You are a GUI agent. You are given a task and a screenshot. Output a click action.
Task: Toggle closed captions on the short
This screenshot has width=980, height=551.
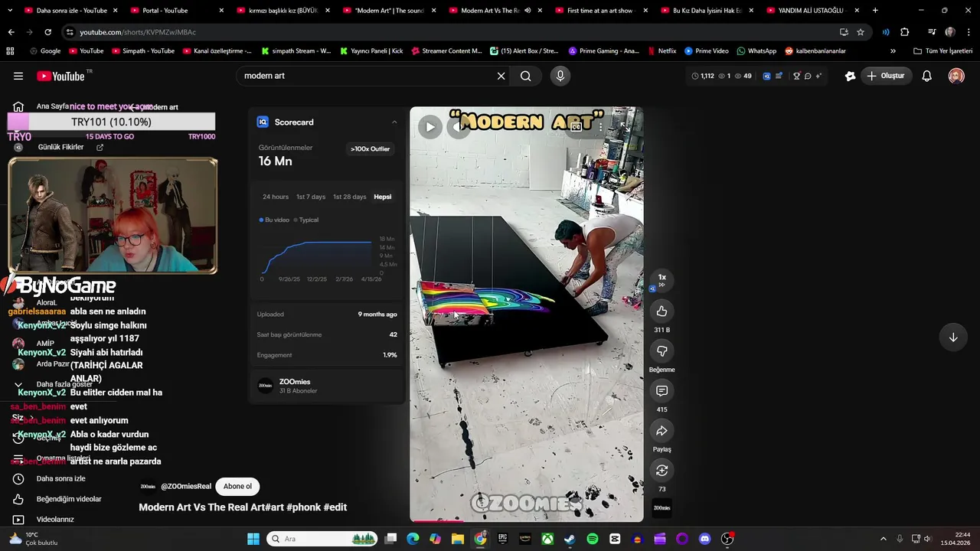tap(576, 127)
